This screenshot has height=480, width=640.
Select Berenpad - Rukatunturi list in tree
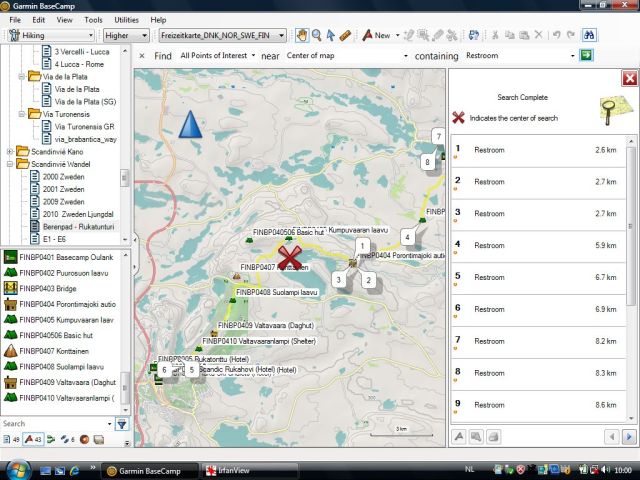pos(77,227)
